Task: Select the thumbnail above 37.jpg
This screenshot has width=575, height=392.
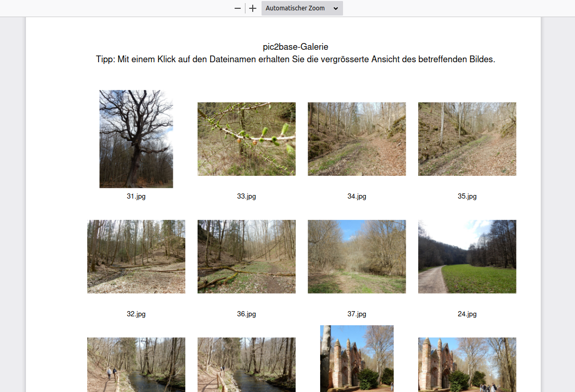Action: click(x=357, y=257)
